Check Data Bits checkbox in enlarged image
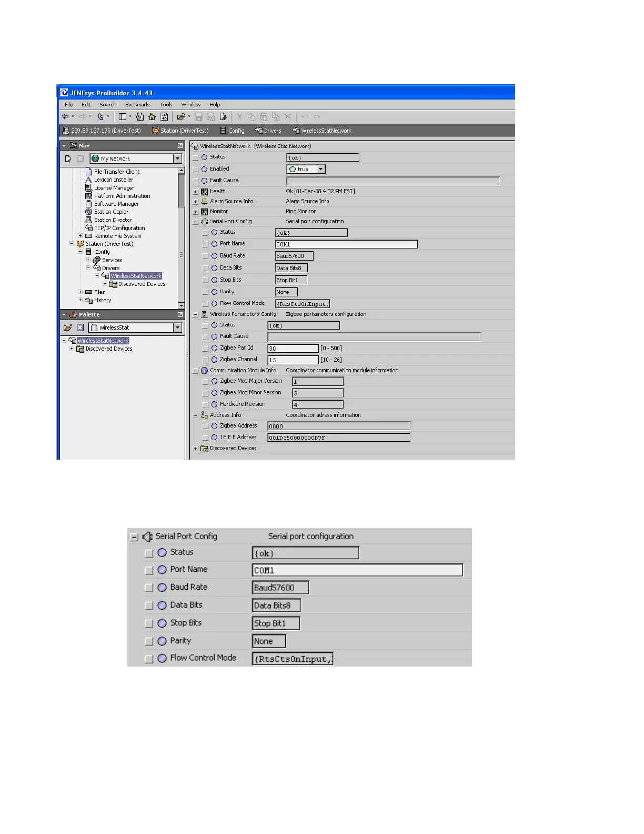 (149, 606)
